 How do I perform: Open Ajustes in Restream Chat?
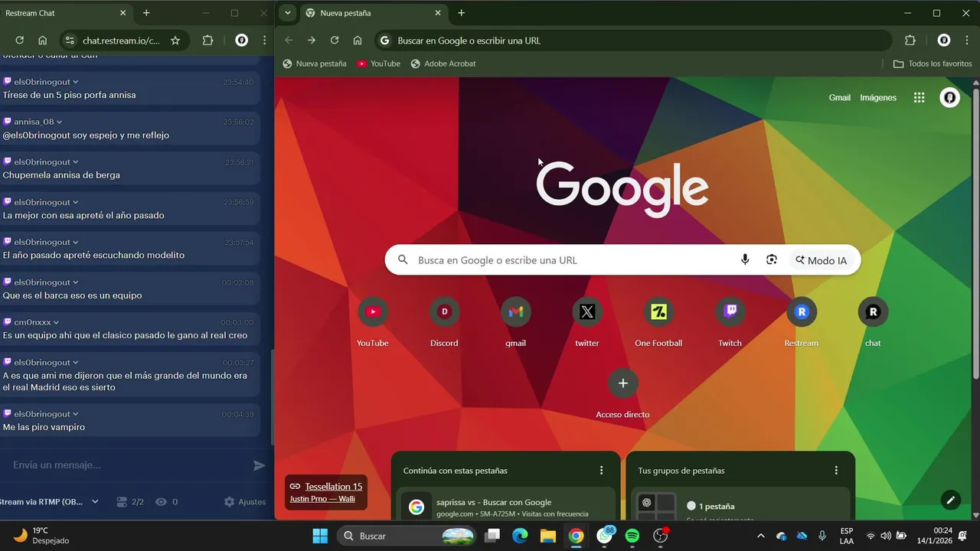tap(245, 502)
